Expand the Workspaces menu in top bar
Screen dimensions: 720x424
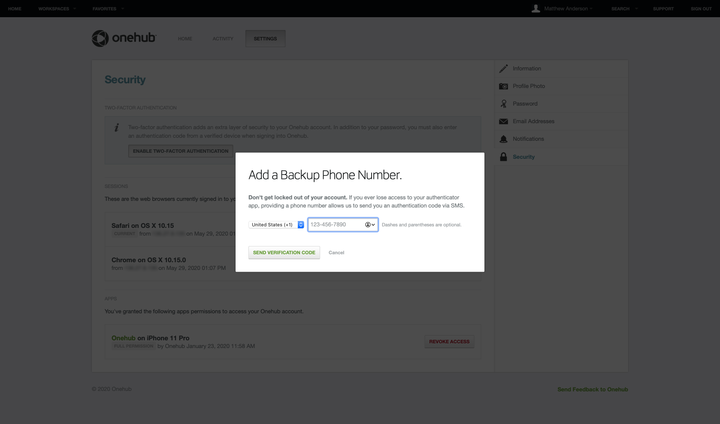coord(57,8)
